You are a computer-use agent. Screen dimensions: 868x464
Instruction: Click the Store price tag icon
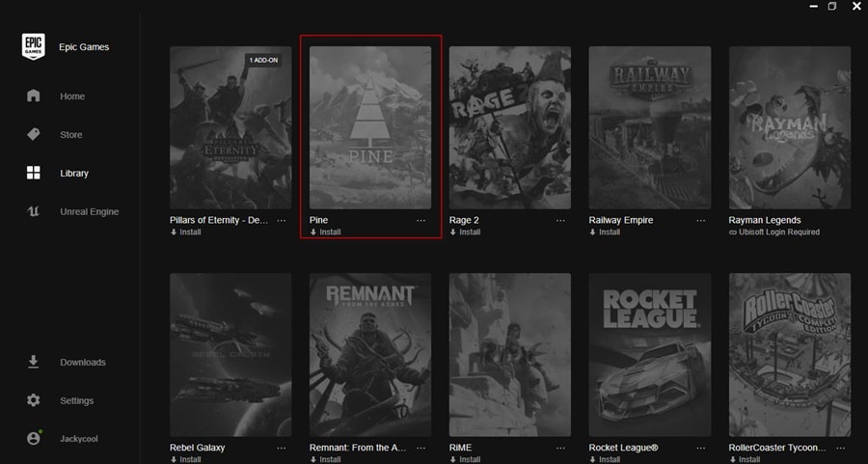point(33,134)
